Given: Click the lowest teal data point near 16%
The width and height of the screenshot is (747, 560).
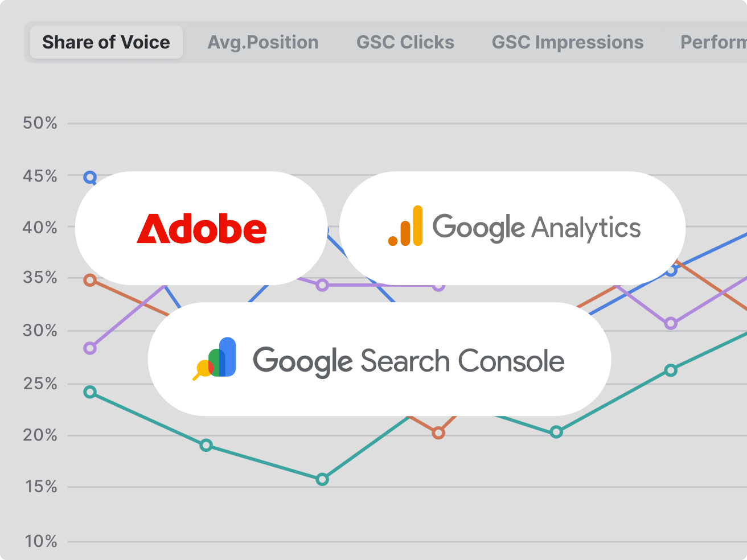Looking at the screenshot, I should pyautogui.click(x=322, y=479).
